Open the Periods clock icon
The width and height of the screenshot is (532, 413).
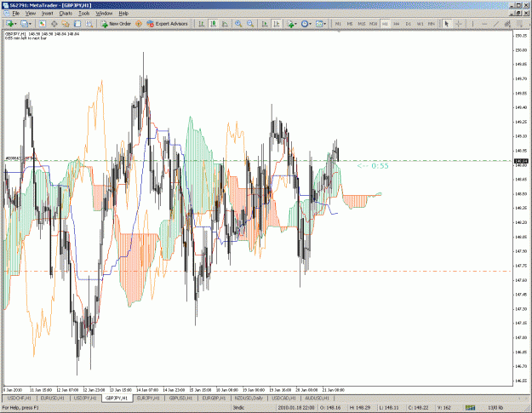click(305, 24)
